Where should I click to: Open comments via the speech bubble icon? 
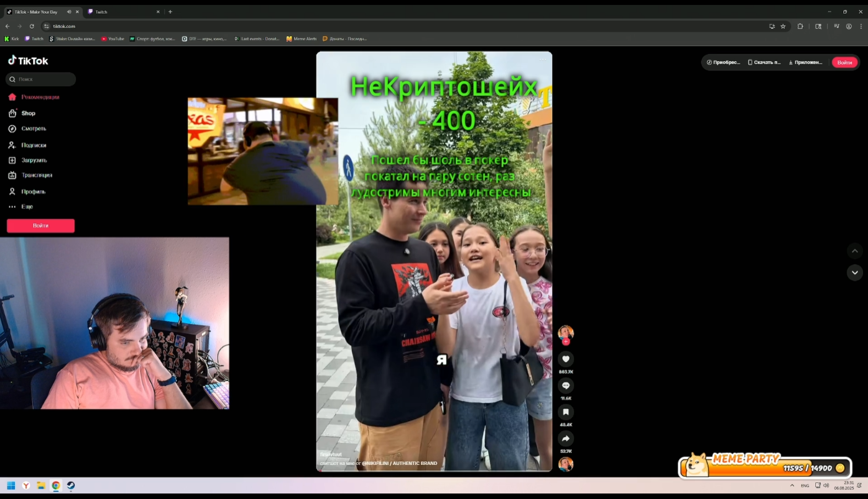pos(566,385)
